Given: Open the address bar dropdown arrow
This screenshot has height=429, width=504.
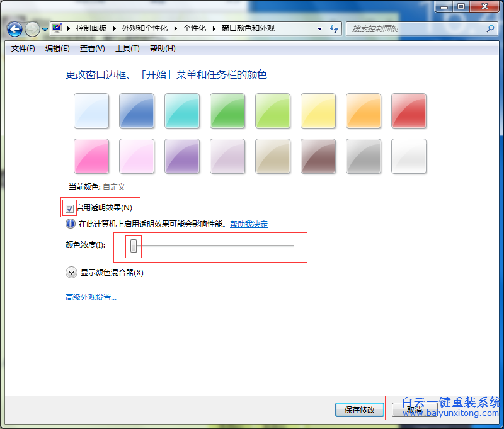Looking at the screenshot, I should [319, 29].
